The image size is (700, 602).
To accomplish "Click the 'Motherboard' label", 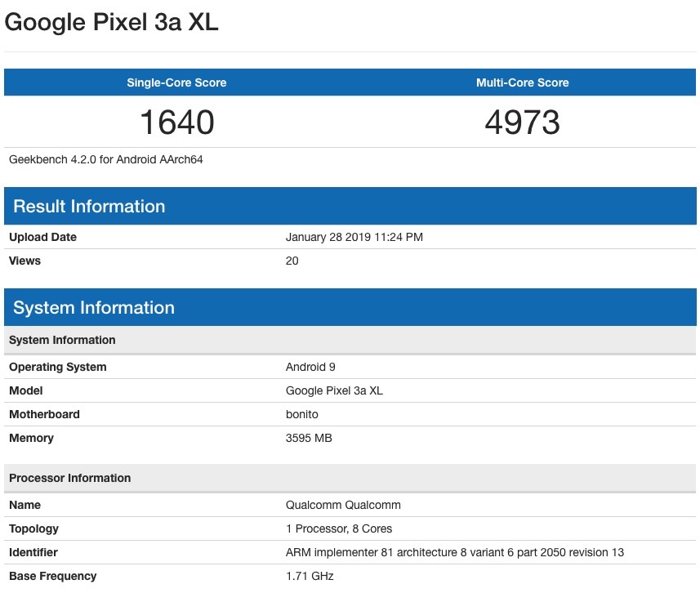I will 44,414.
